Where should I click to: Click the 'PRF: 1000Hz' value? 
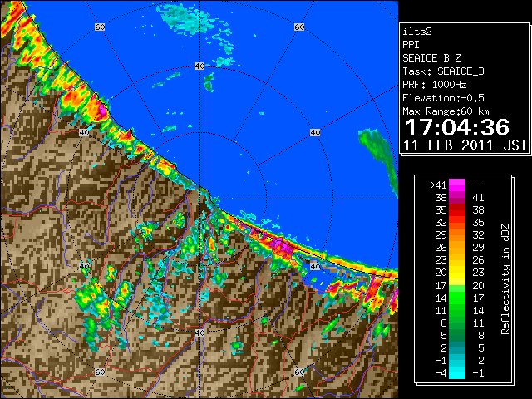435,85
